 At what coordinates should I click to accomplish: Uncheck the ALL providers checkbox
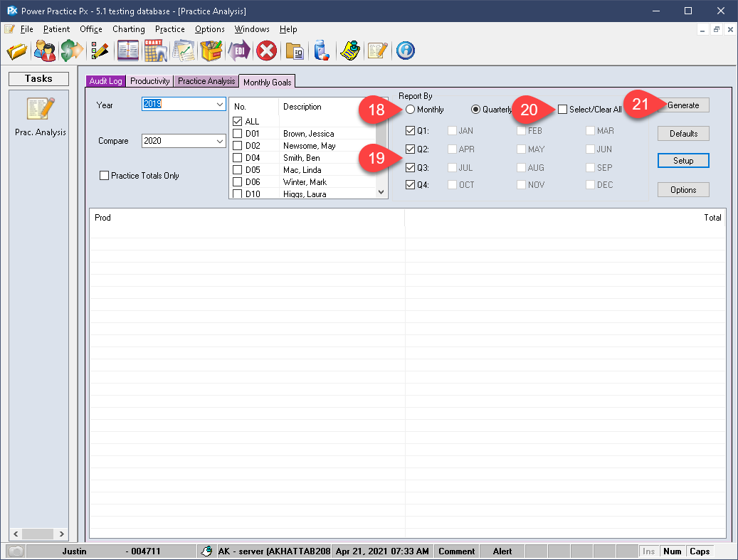click(238, 122)
